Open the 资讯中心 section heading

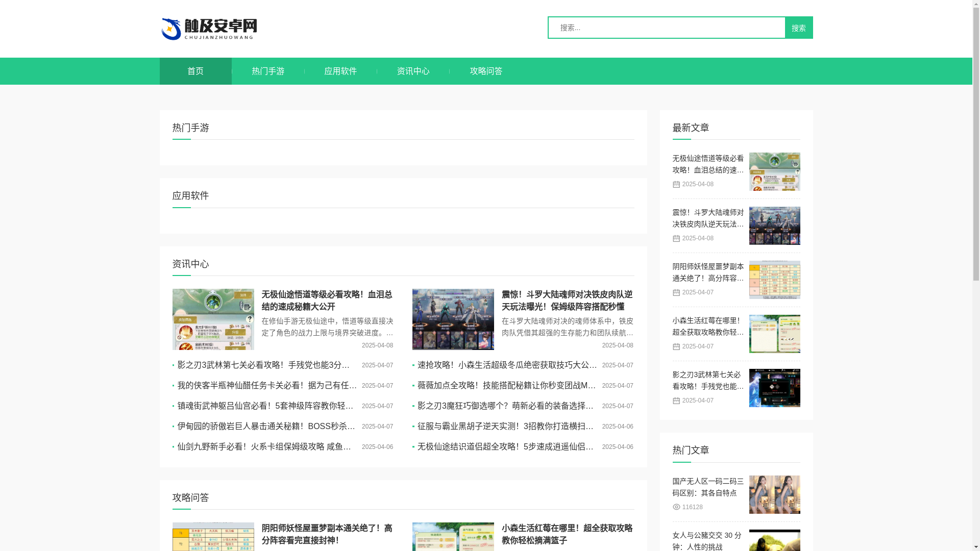pos(191,264)
